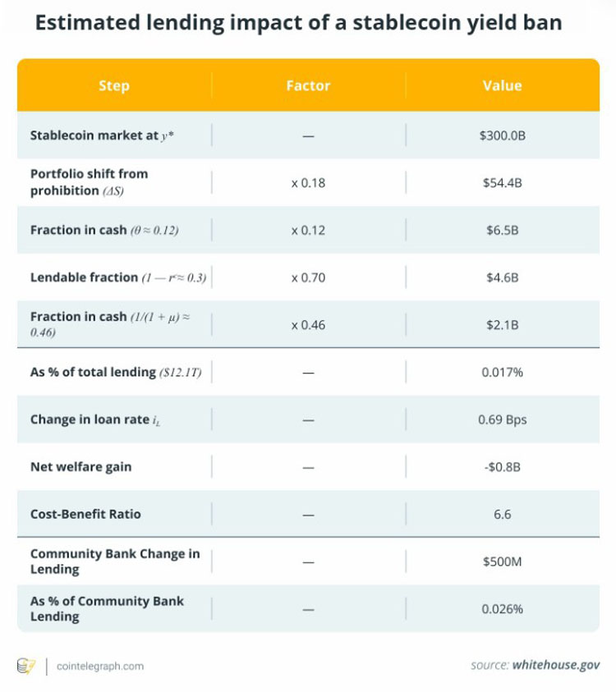Click the Cointelegraph coin logo icon
The height and width of the screenshot is (692, 616).
pyautogui.click(x=26, y=666)
